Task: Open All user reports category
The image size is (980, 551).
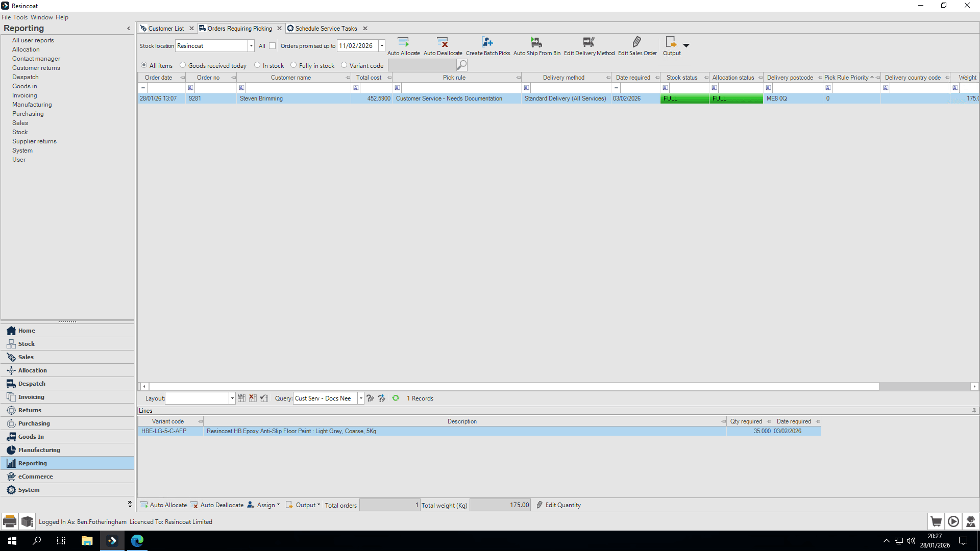Action: click(x=33, y=40)
